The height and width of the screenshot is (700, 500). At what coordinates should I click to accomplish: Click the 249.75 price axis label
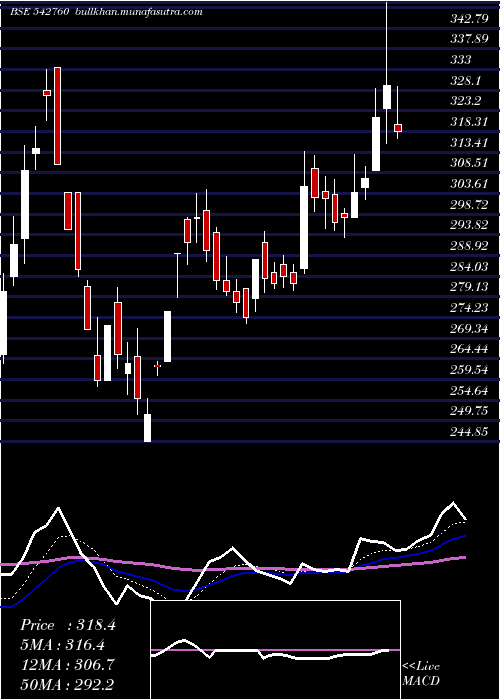click(469, 411)
